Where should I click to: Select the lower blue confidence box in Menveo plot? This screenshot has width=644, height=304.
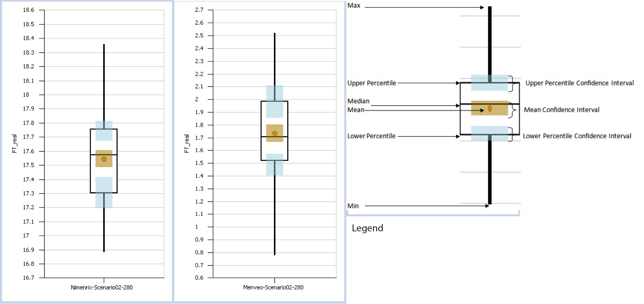click(275, 165)
